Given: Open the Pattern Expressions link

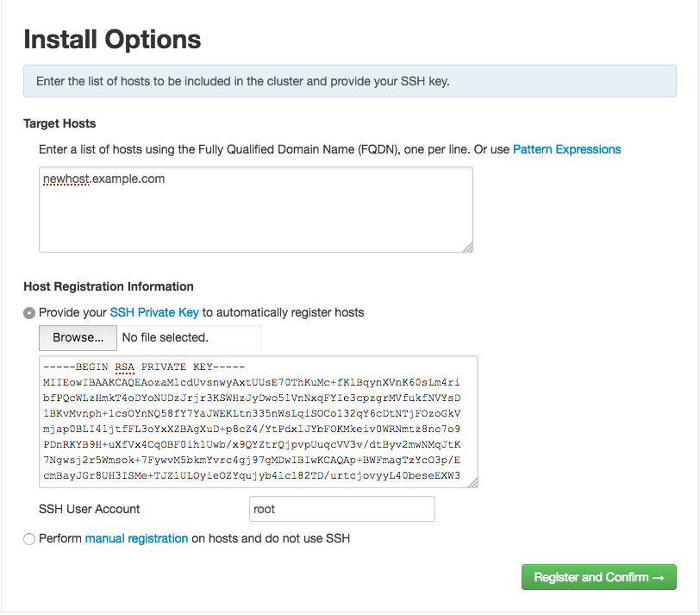Looking at the screenshot, I should pyautogui.click(x=566, y=149).
